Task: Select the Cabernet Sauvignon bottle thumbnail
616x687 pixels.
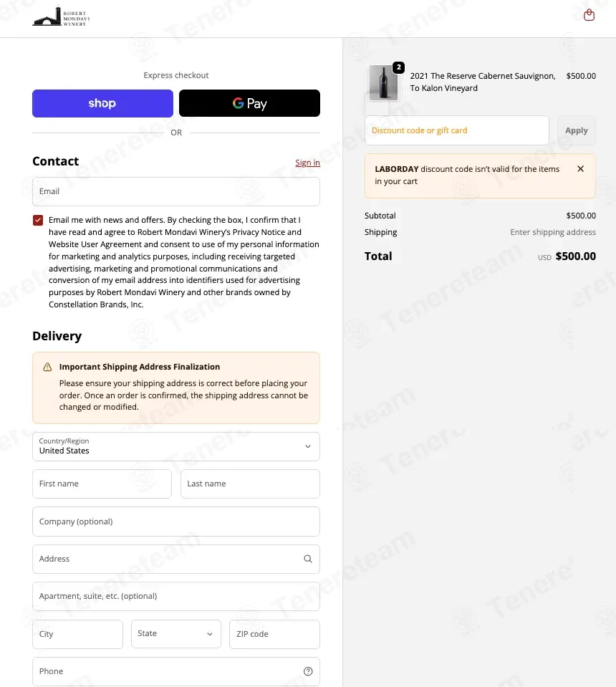Action: (x=383, y=83)
